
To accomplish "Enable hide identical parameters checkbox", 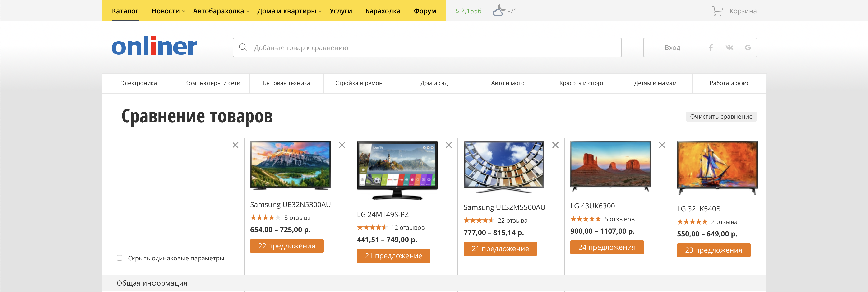I will tap(119, 258).
